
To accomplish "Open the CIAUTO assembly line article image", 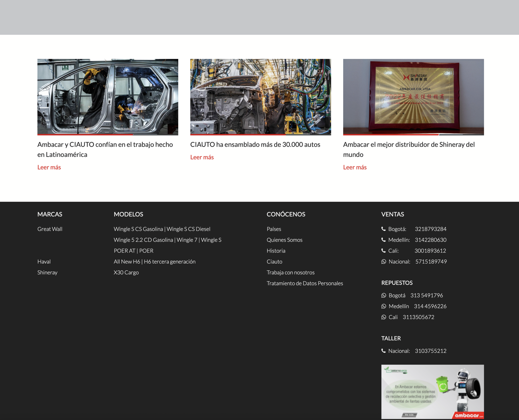I will tap(261, 97).
